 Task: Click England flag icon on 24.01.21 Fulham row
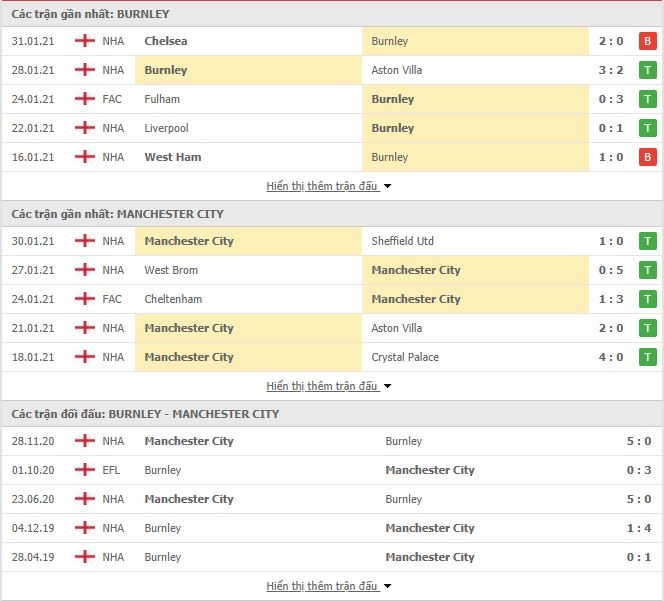coord(85,99)
